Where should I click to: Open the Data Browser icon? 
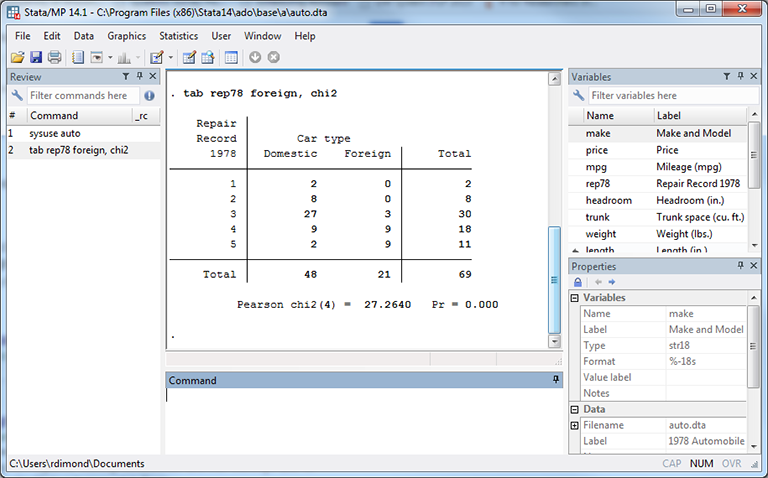click(x=208, y=58)
